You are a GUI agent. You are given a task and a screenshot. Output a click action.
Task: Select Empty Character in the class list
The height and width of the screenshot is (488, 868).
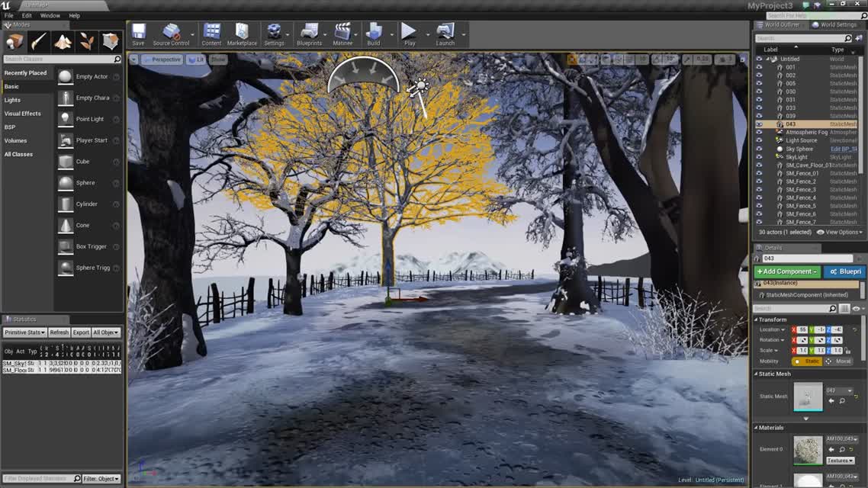point(88,98)
